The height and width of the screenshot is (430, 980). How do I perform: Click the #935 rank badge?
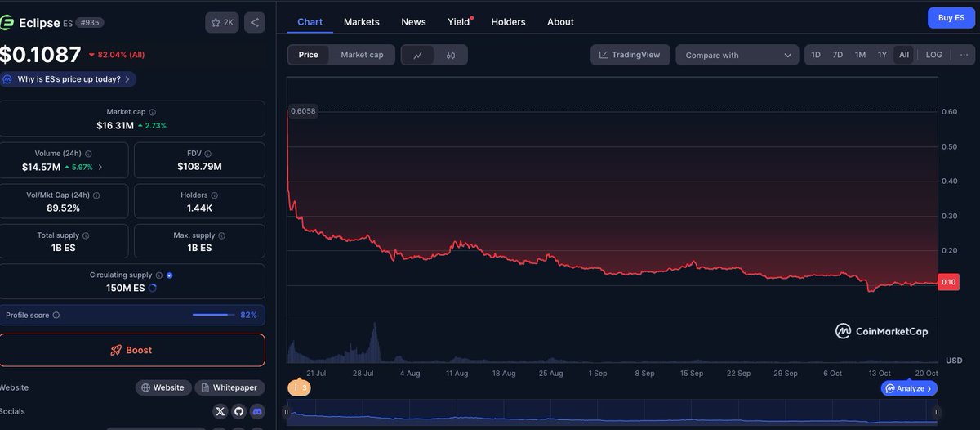tap(91, 23)
